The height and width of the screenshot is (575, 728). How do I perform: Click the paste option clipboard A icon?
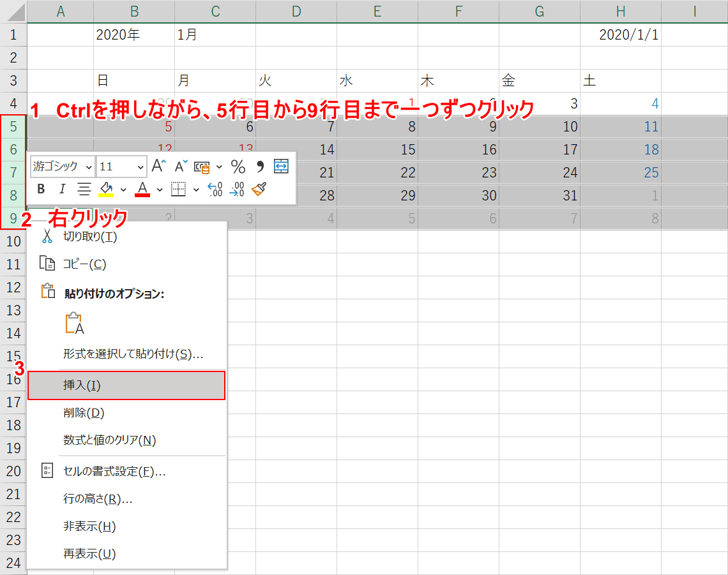pos(75,323)
